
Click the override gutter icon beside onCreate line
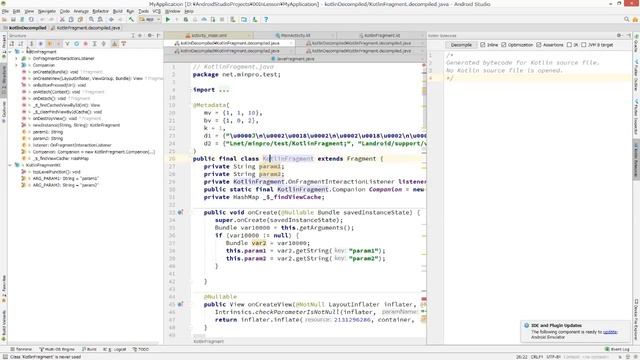pos(180,212)
